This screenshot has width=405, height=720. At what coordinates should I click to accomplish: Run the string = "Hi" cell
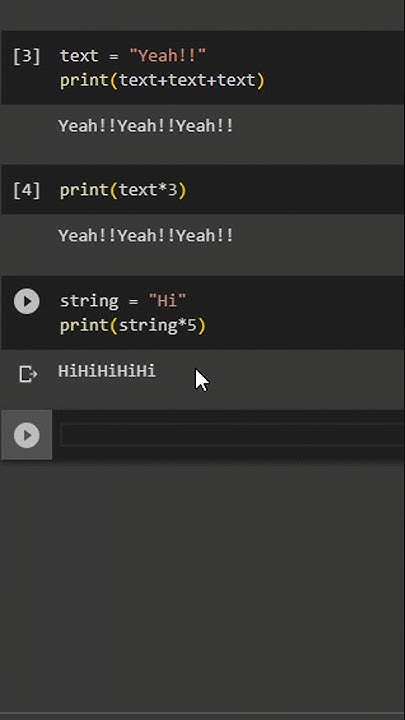coord(27,301)
